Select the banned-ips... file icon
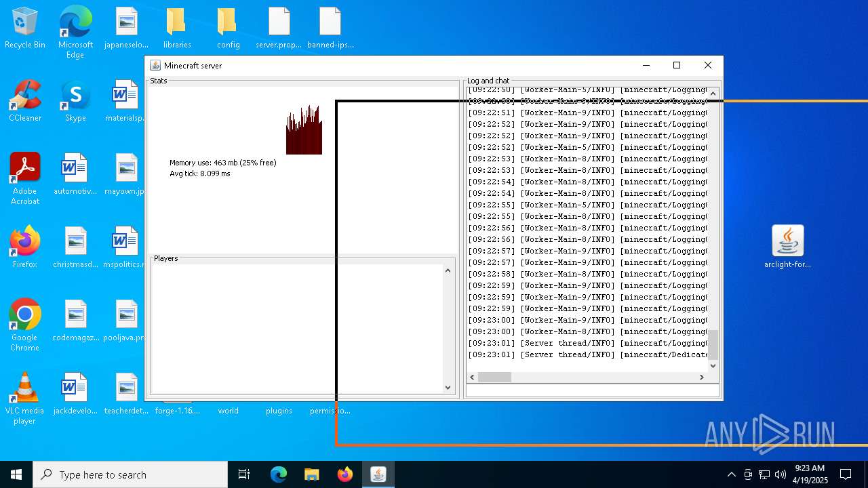The width and height of the screenshot is (868, 488). click(x=330, y=28)
